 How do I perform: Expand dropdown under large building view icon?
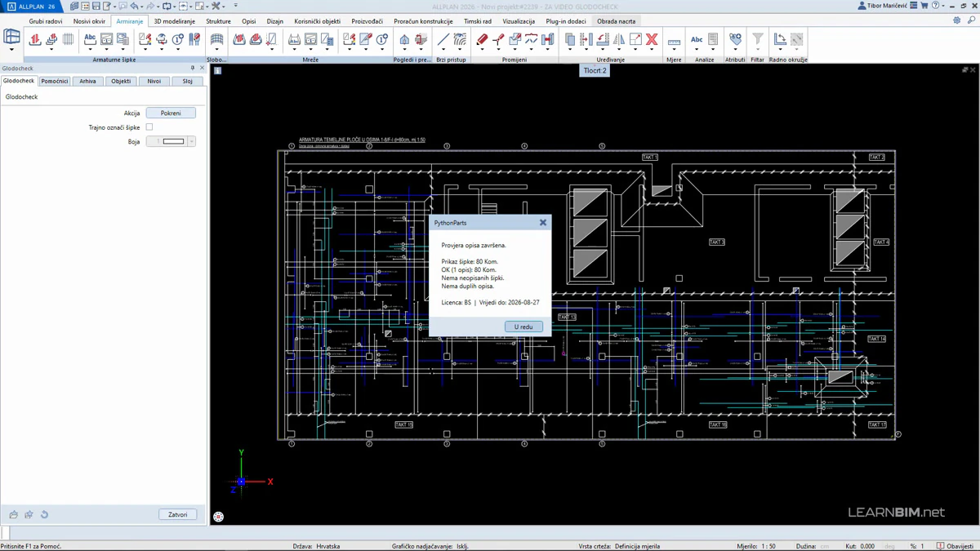[11, 50]
